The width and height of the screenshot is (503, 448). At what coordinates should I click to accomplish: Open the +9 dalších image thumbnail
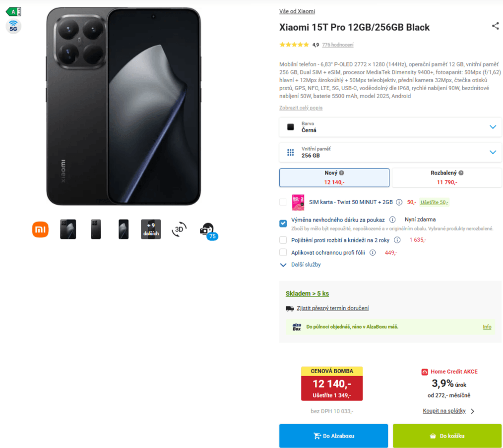tap(151, 229)
